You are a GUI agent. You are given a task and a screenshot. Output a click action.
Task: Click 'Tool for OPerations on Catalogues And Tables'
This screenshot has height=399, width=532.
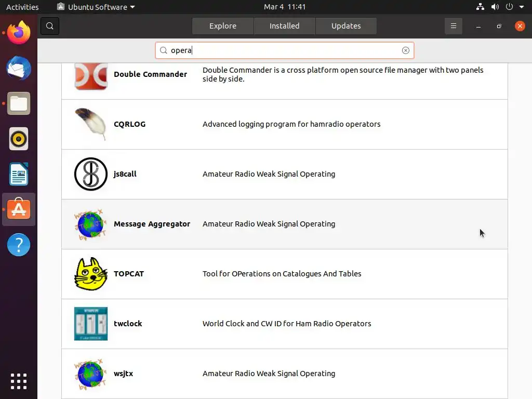[x=282, y=274]
